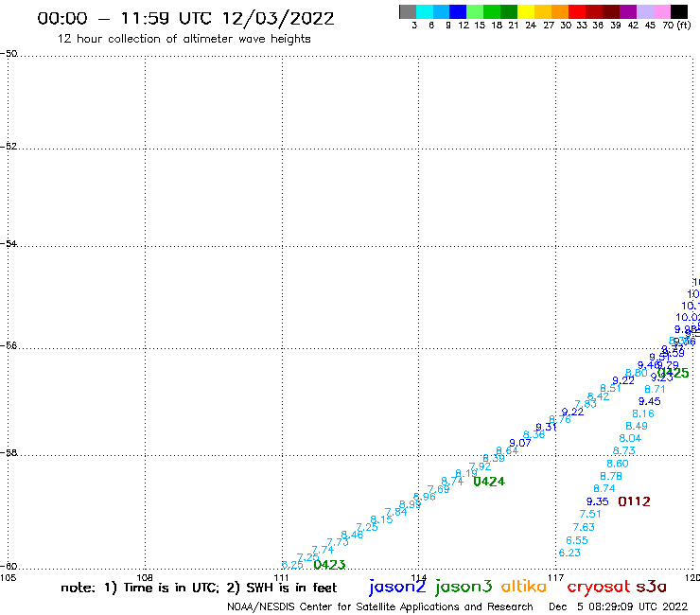Click the 'NOAA/NESDIS Center for Satellite Applications and Research' credit
The width and height of the screenshot is (700, 615).
[x=380, y=607]
